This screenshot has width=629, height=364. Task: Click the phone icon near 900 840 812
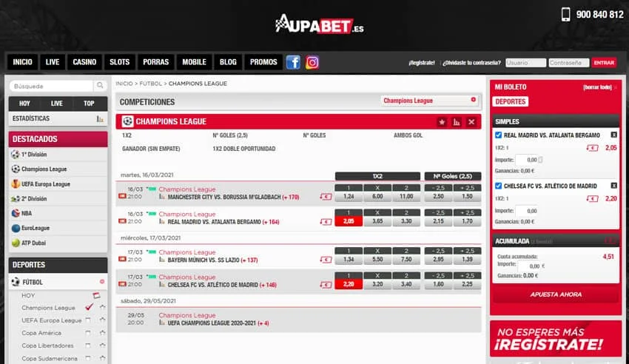pos(565,15)
